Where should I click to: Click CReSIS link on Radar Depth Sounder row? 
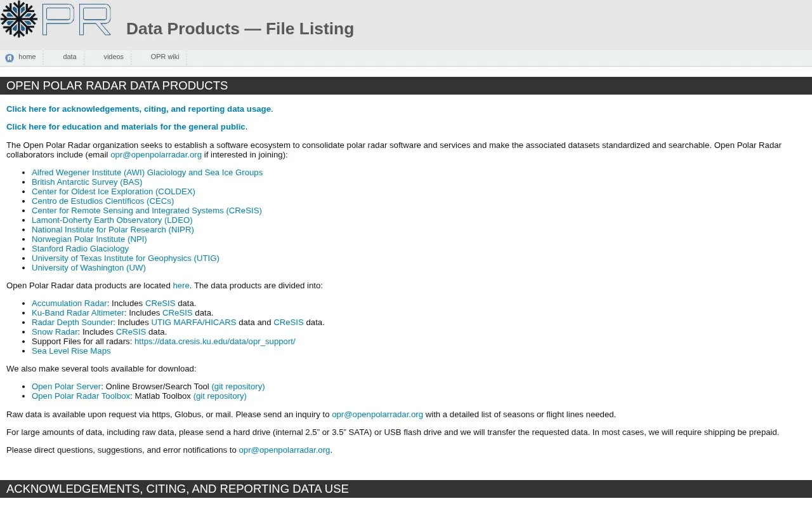[x=289, y=323]
